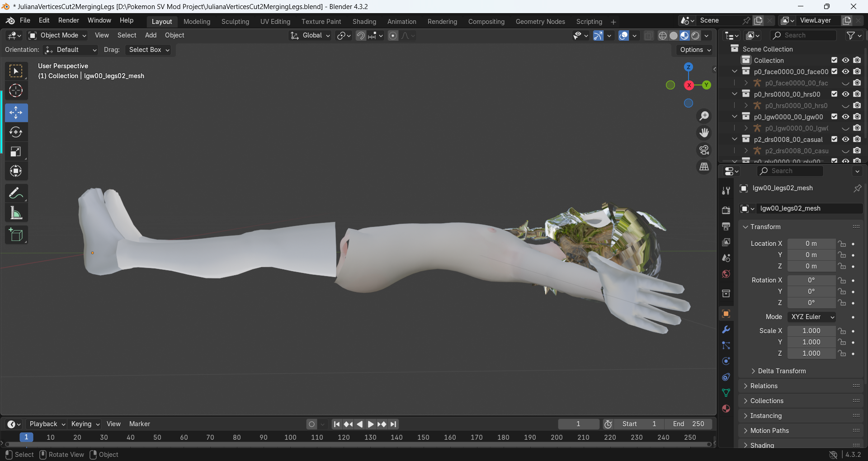Select the Annotate pencil tool
The image size is (868, 461).
click(16, 193)
